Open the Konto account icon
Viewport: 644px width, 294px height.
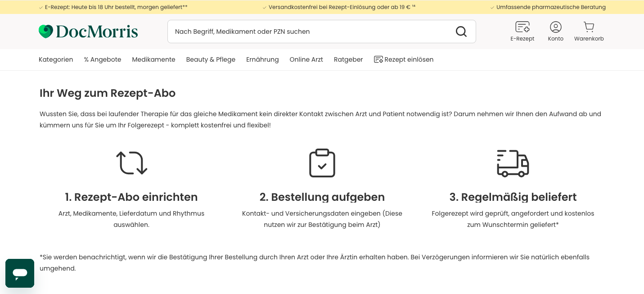click(556, 27)
